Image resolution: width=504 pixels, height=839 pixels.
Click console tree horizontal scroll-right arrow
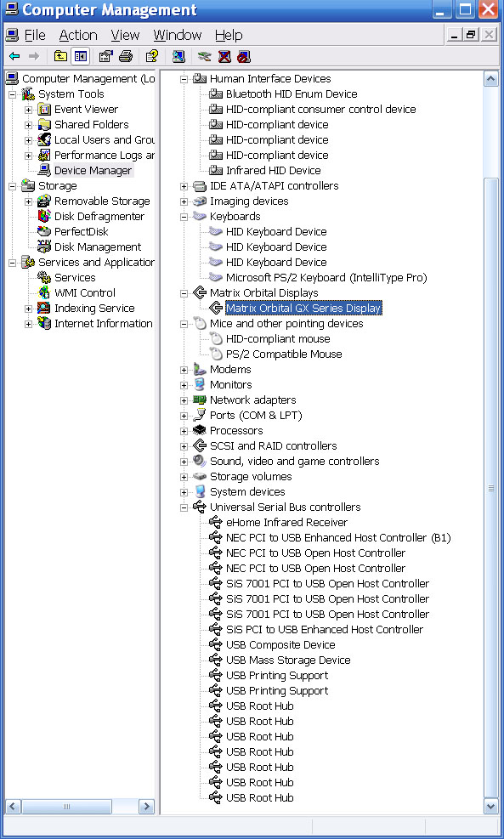(x=146, y=807)
